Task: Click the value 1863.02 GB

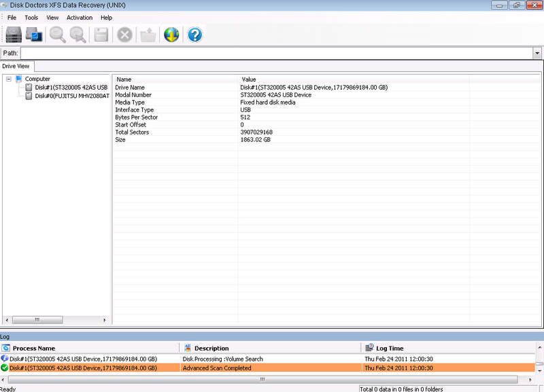Action: tap(256, 140)
